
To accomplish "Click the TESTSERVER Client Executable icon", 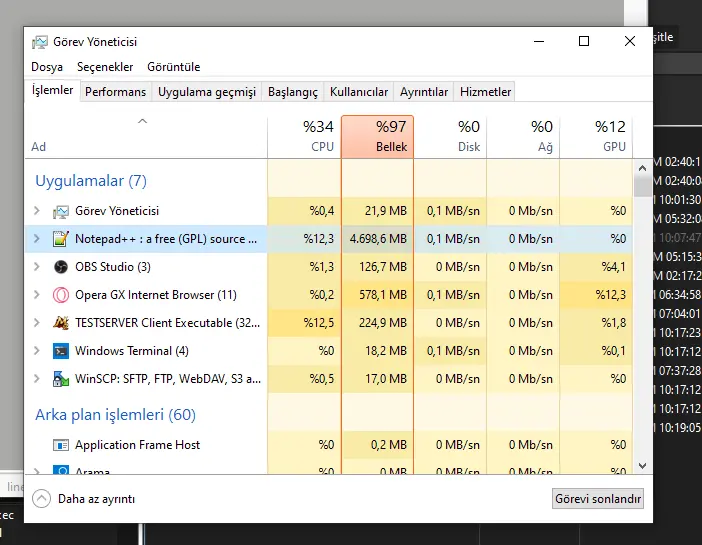I will 61,323.
